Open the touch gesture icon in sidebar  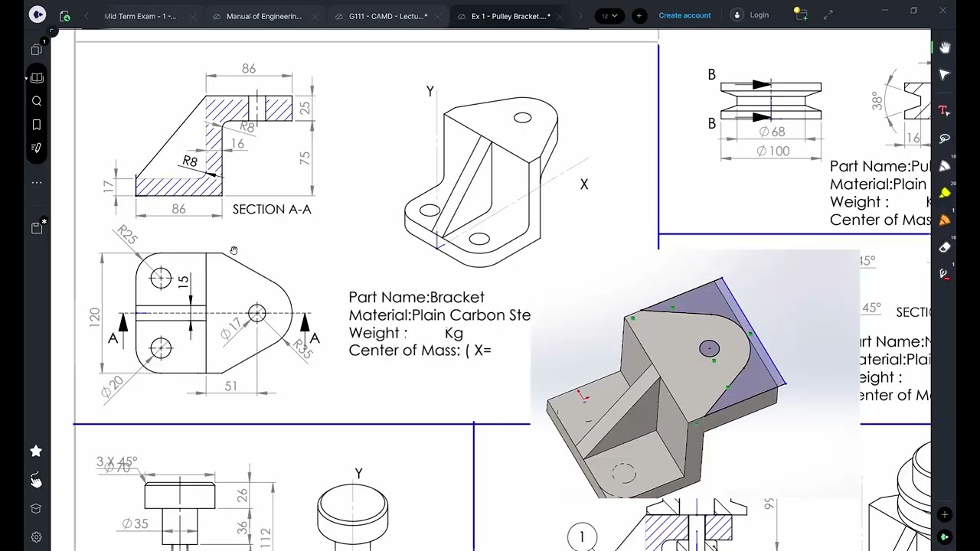point(36,480)
